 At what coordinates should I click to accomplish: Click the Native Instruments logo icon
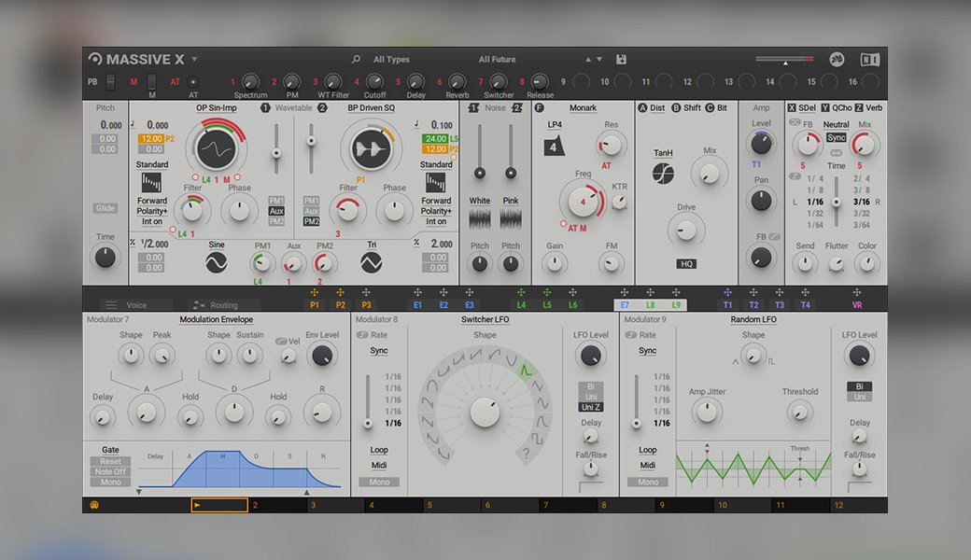[x=869, y=60]
